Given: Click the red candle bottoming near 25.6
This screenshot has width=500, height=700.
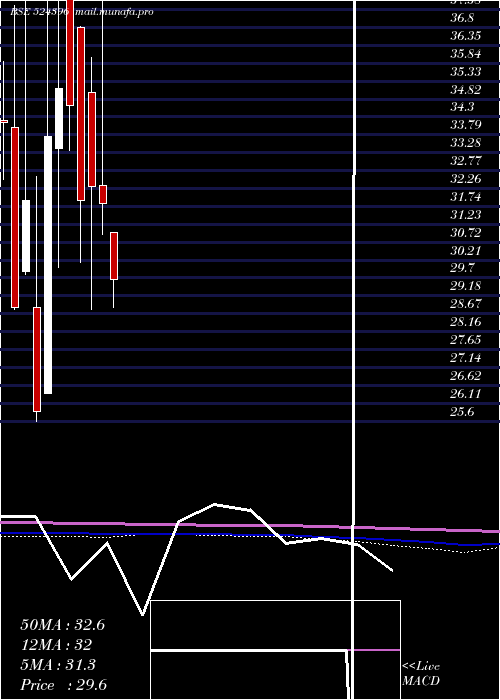Looking at the screenshot, I should (37, 359).
